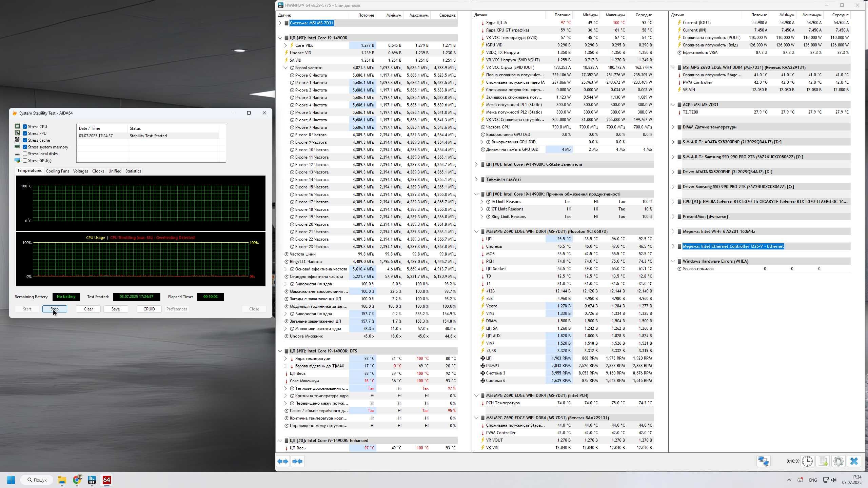Click CPUID button in AIDA64
The height and width of the screenshot is (488, 868).
tap(149, 309)
